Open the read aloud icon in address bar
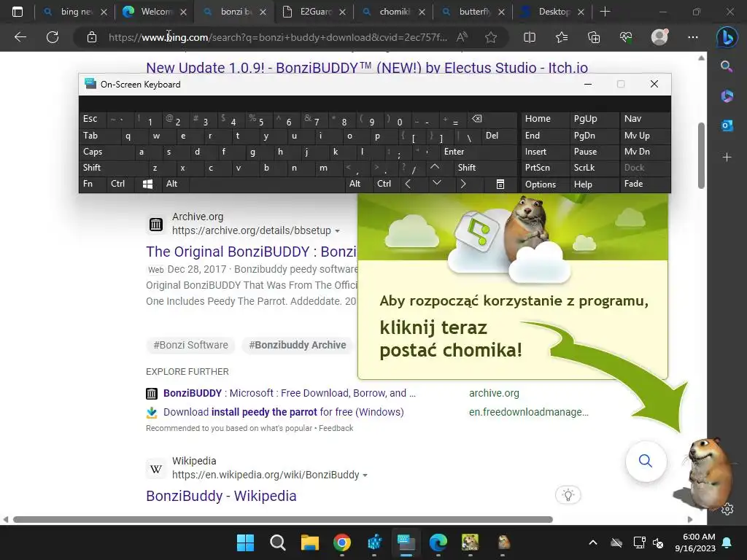The height and width of the screenshot is (560, 747). pos(462,37)
